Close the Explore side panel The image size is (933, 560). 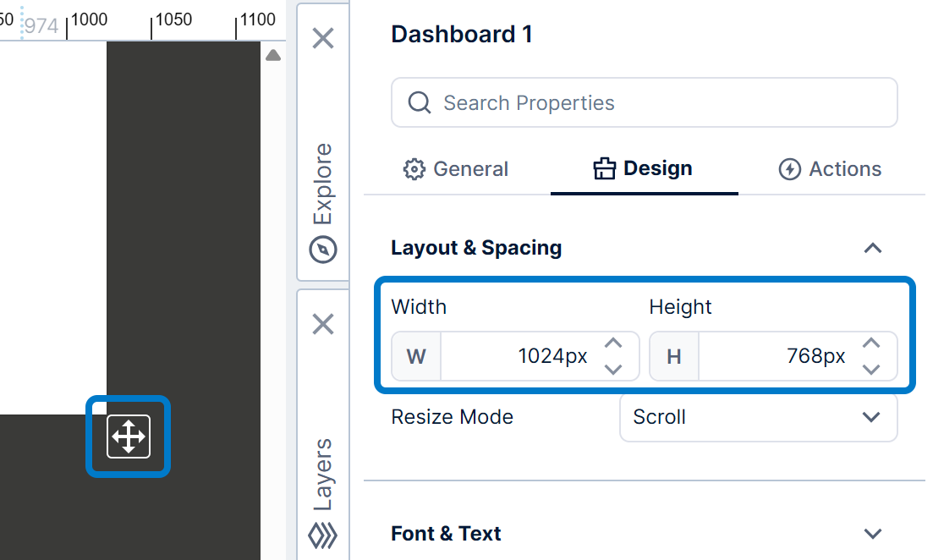[x=322, y=39]
